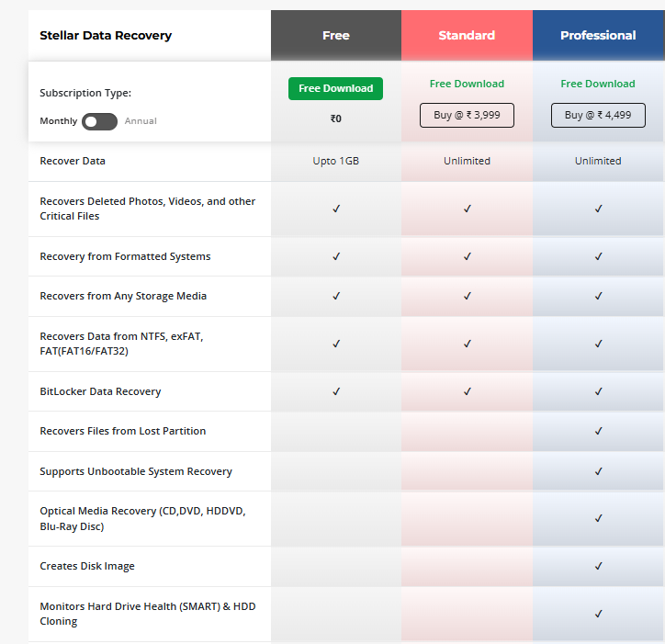
Task: Click Professional checkmark for Supports Unbootable System Recovery
Action: [x=598, y=471]
